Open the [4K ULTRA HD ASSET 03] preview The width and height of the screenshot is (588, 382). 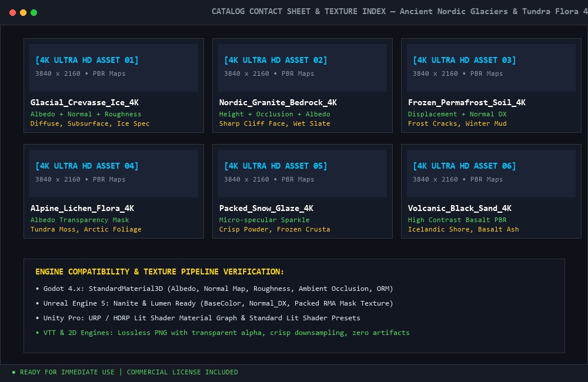coord(491,68)
